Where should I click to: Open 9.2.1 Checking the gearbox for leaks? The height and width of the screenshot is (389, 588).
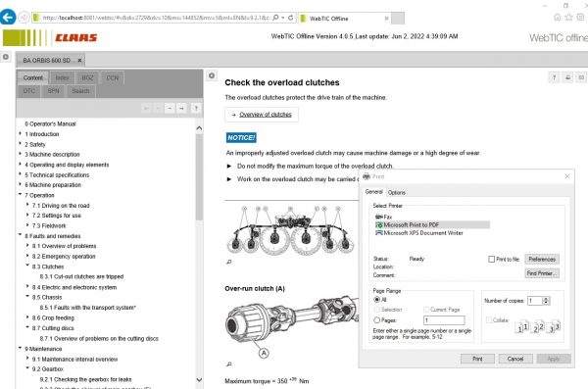pos(85,379)
